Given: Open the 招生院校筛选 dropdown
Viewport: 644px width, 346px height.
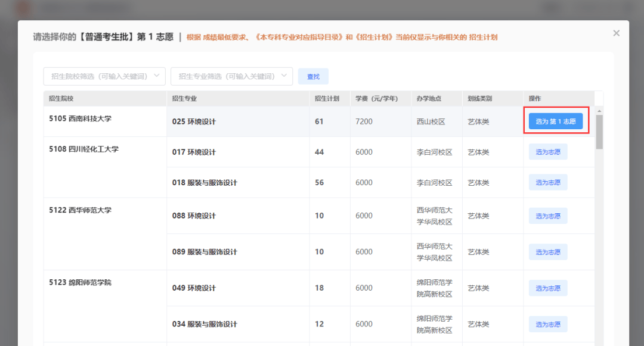Looking at the screenshot, I should point(104,76).
